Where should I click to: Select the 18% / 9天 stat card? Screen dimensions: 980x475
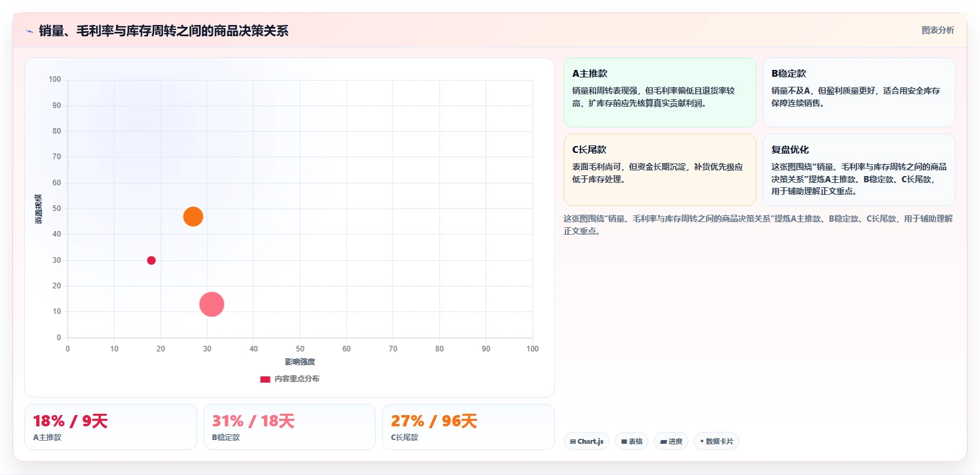pyautogui.click(x=110, y=427)
